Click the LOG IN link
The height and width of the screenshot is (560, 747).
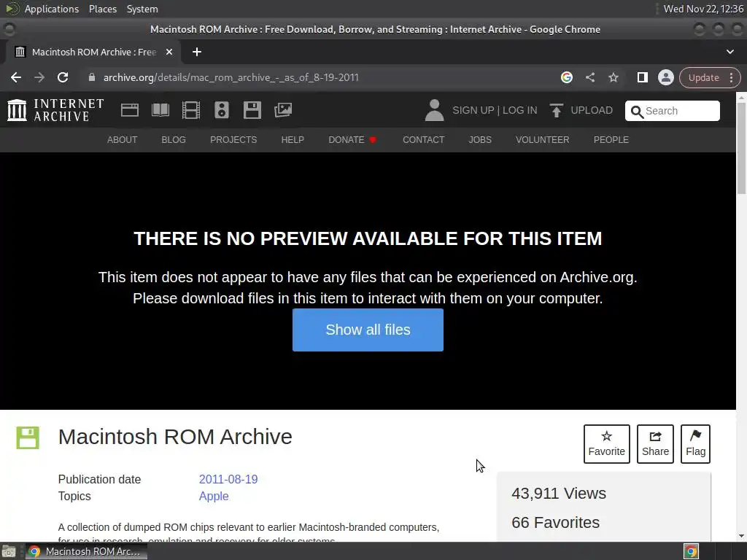point(519,110)
